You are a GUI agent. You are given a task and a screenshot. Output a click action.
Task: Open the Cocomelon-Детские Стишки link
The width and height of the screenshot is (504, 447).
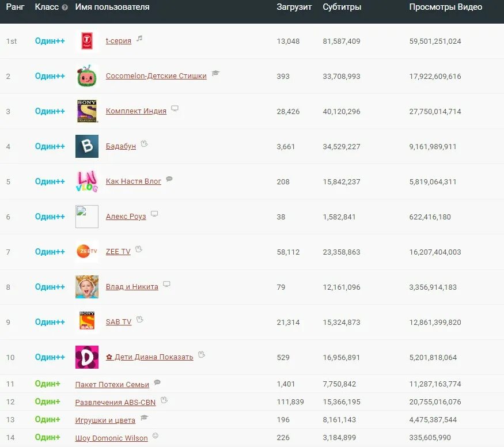pyautogui.click(x=156, y=76)
